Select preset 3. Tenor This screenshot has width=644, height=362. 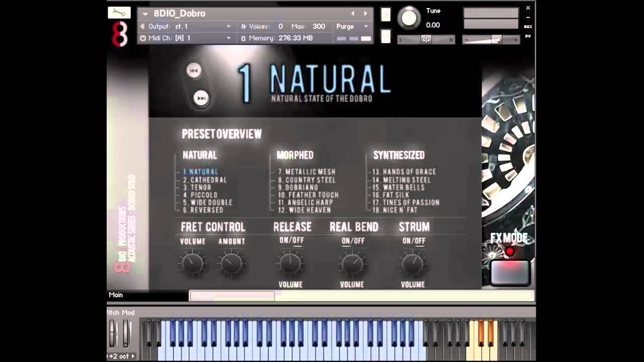197,188
